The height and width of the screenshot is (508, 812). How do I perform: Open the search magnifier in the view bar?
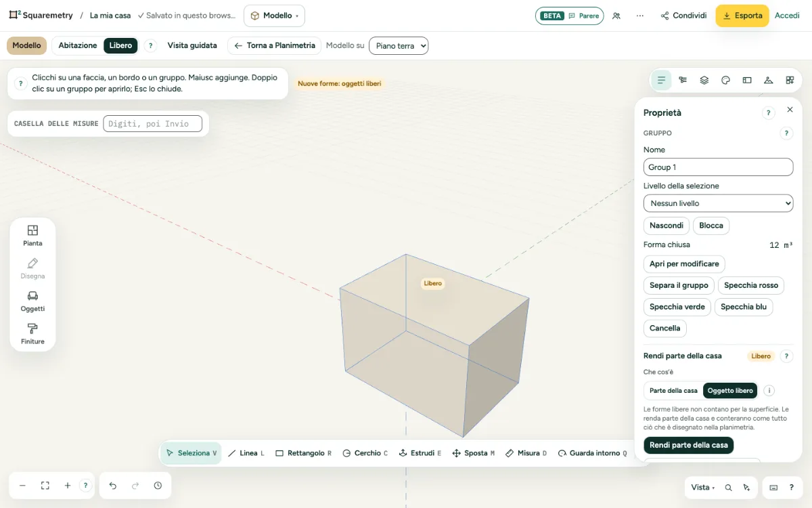pos(729,488)
